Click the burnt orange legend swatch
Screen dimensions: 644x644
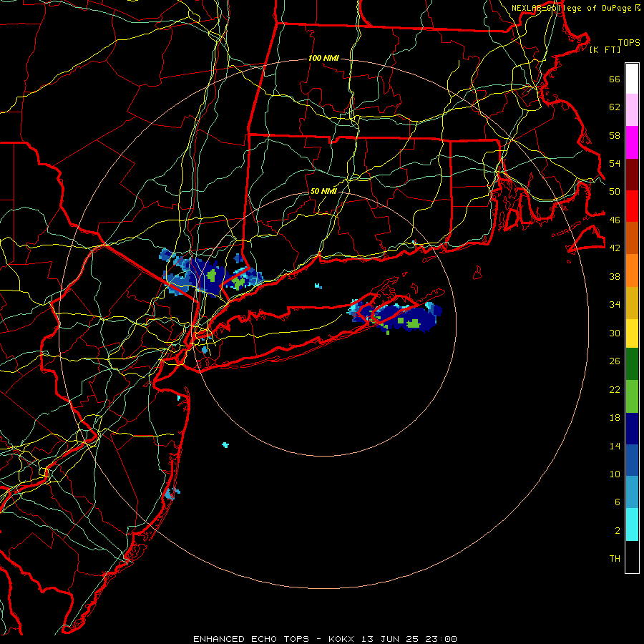click(632, 238)
